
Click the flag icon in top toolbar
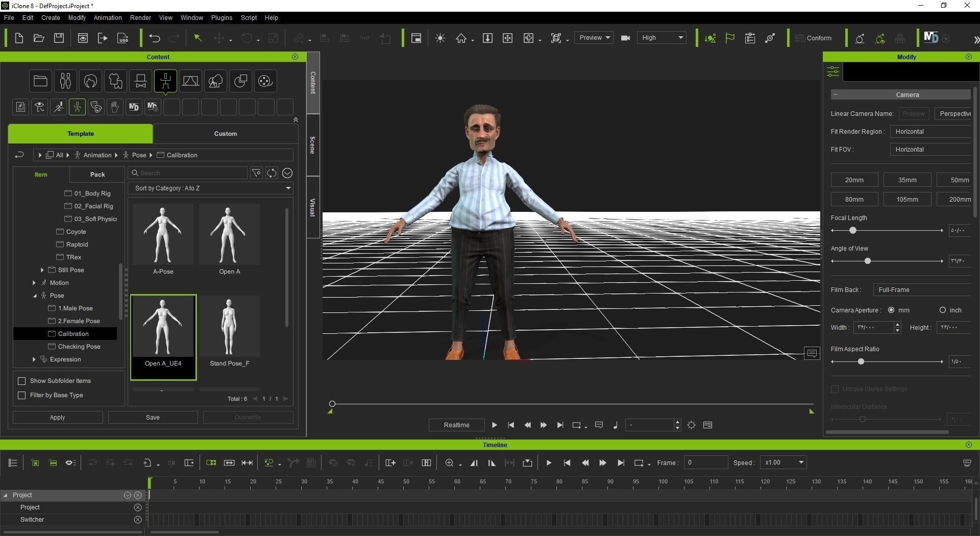pyautogui.click(x=730, y=38)
